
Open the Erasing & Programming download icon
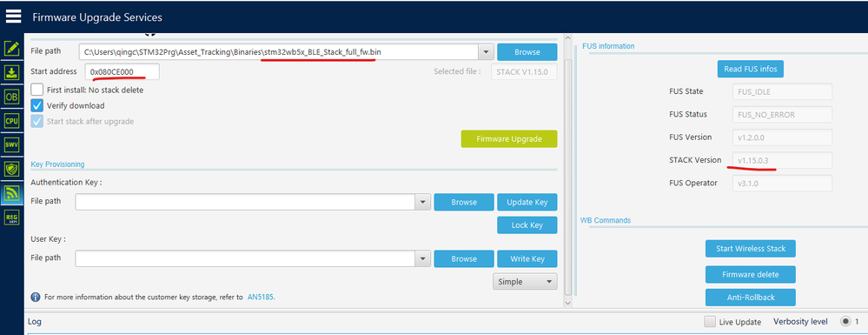click(x=11, y=72)
